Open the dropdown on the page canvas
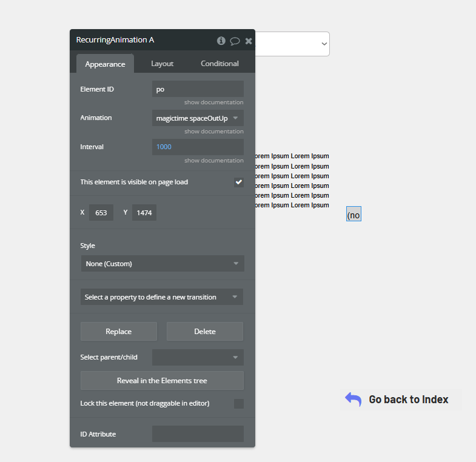This screenshot has height=462, width=476. pos(292,44)
